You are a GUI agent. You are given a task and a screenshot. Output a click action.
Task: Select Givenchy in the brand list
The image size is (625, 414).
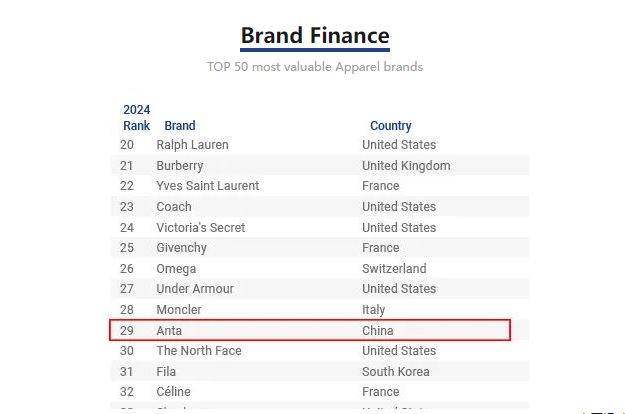point(181,248)
